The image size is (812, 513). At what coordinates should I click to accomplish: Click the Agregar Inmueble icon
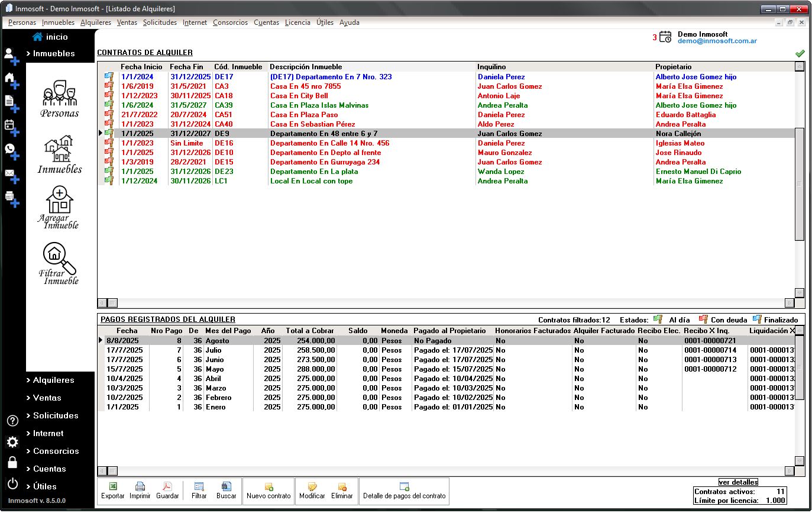coord(59,208)
